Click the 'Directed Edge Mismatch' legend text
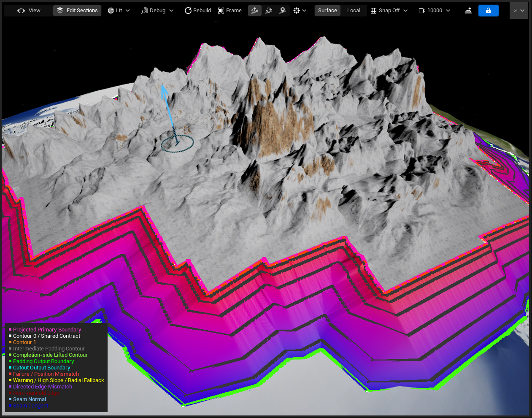Screen dimensions: 532x418 (43, 387)
